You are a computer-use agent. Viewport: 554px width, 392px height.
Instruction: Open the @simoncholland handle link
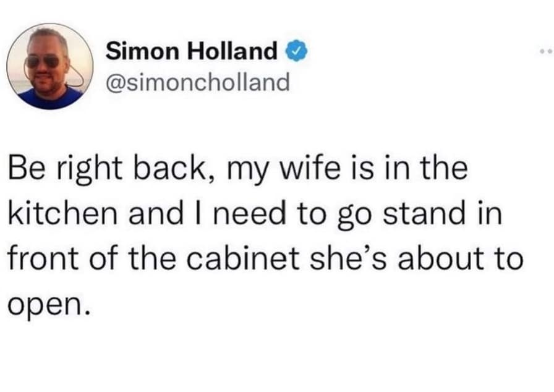(x=198, y=81)
